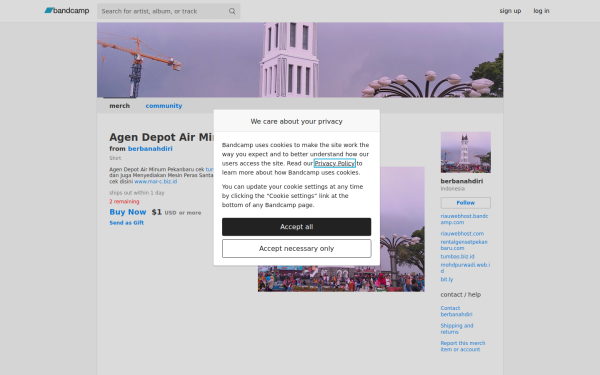
Task: Open Shipping and returns link
Action: pos(457,329)
